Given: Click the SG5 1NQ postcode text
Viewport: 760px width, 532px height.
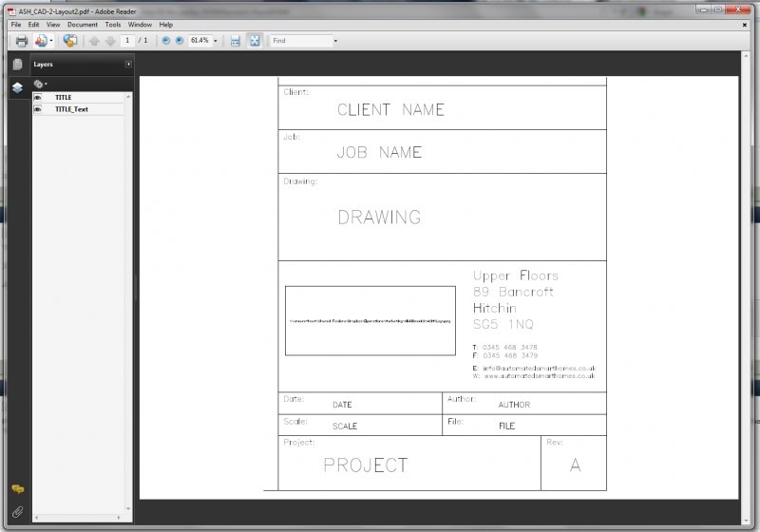Looking at the screenshot, I should [x=503, y=324].
